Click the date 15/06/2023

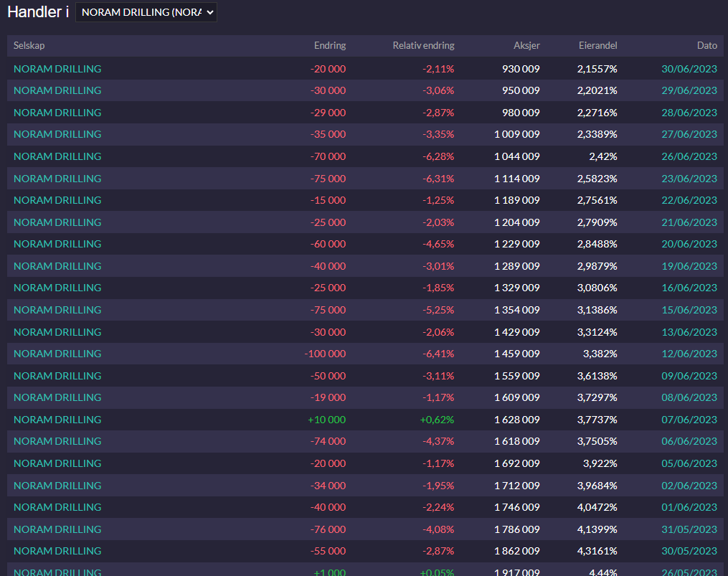coord(689,310)
